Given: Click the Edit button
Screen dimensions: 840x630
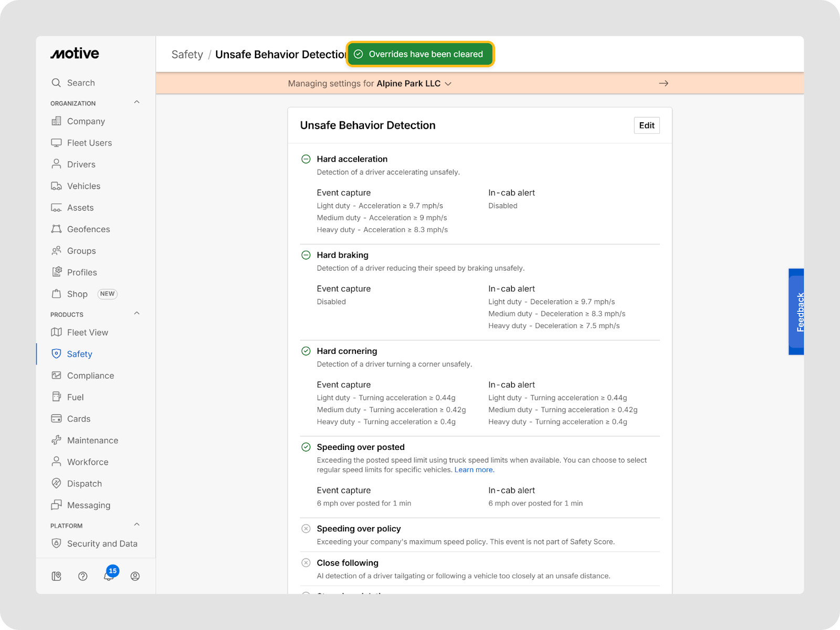Looking at the screenshot, I should [646, 125].
